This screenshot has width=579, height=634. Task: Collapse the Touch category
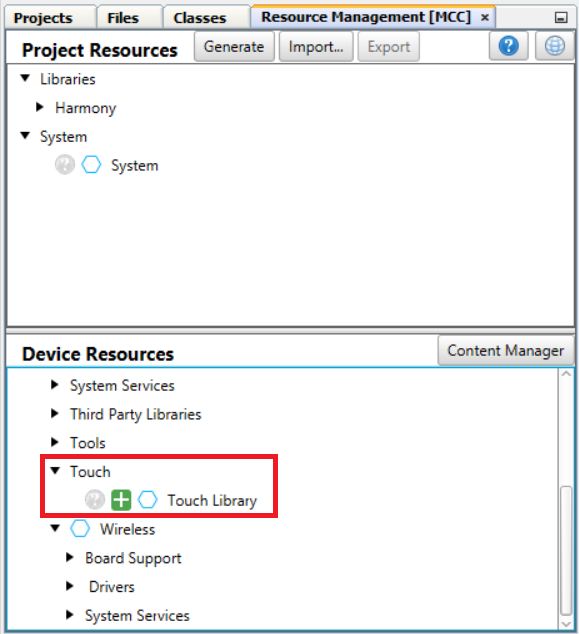click(55, 471)
